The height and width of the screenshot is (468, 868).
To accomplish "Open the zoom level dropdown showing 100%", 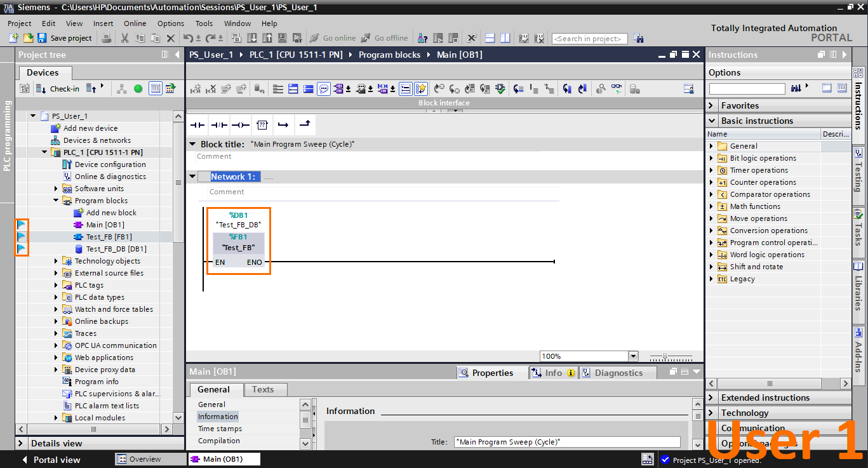I will pyautogui.click(x=632, y=356).
